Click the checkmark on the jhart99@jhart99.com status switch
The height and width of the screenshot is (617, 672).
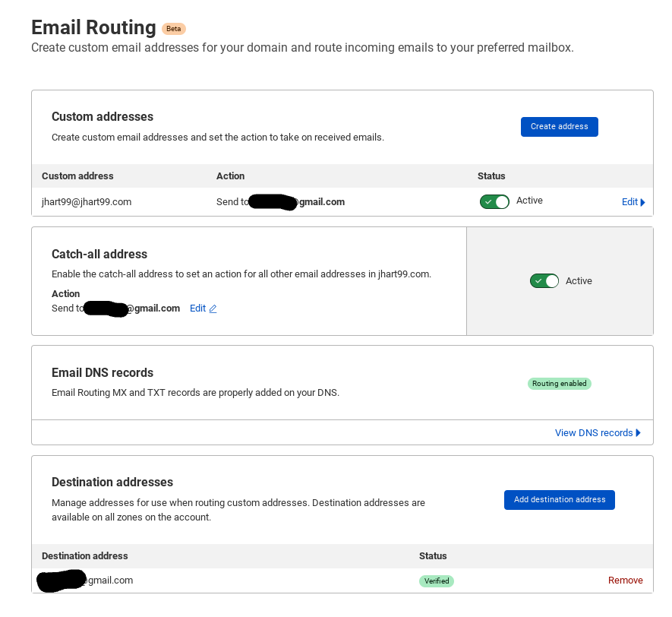(487, 202)
